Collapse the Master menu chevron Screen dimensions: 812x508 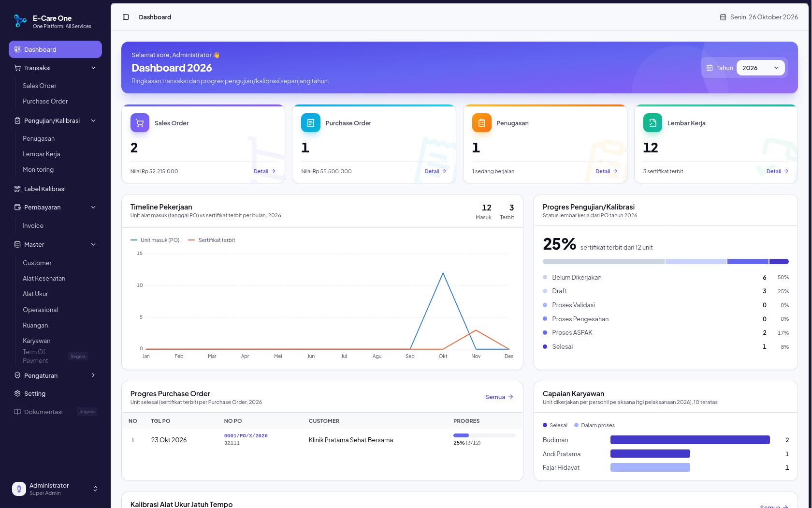(x=93, y=244)
